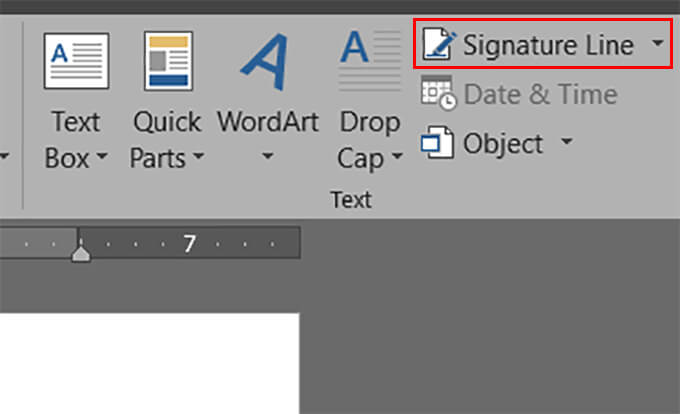This screenshot has height=414, width=680.
Task: Click the Date & Time text label
Action: [x=540, y=95]
